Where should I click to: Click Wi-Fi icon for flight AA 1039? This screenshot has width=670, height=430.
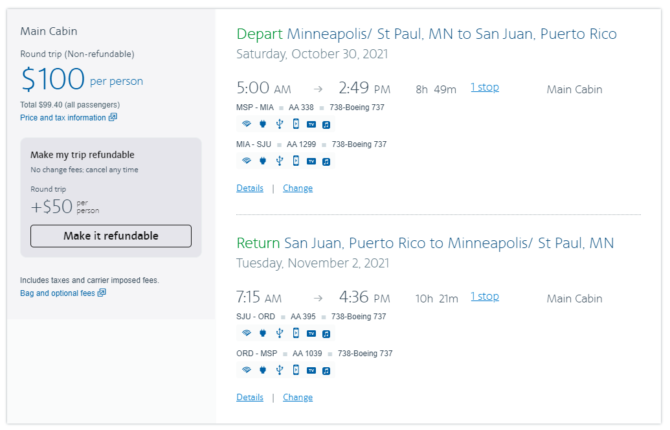pos(247,370)
